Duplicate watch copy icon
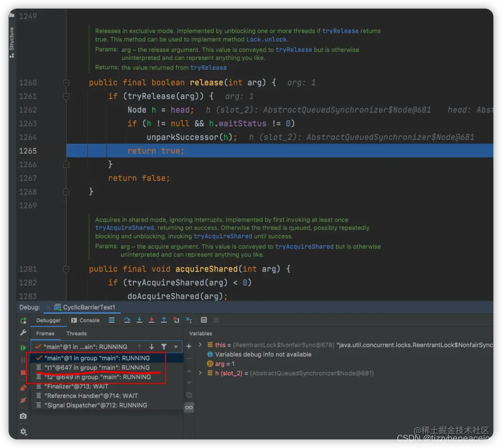This screenshot has width=502, height=448. 189,395
